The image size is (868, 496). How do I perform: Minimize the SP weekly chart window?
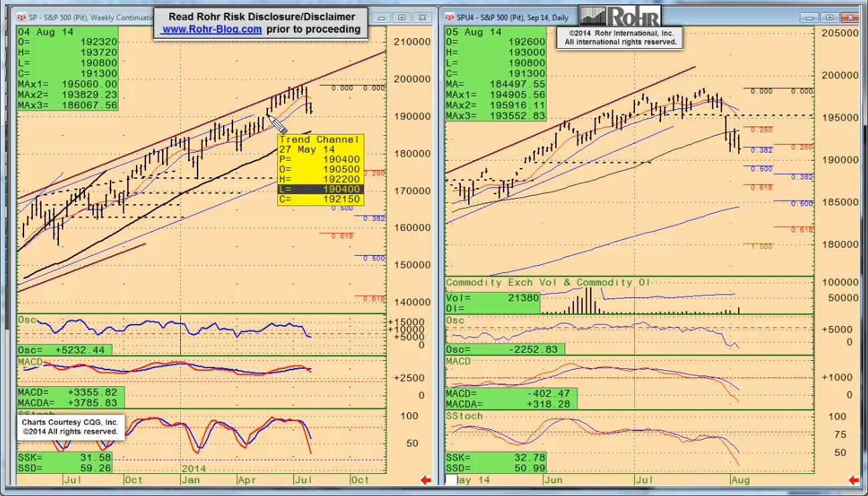coord(382,17)
